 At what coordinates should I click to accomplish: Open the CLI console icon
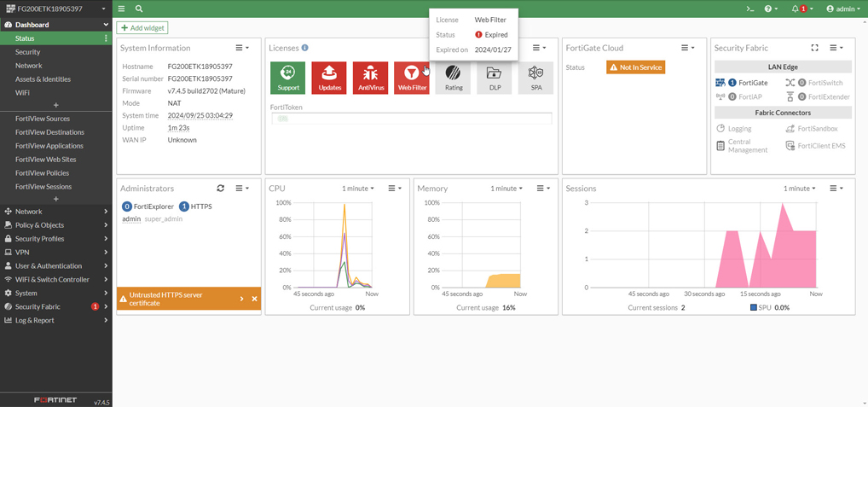pyautogui.click(x=750, y=9)
